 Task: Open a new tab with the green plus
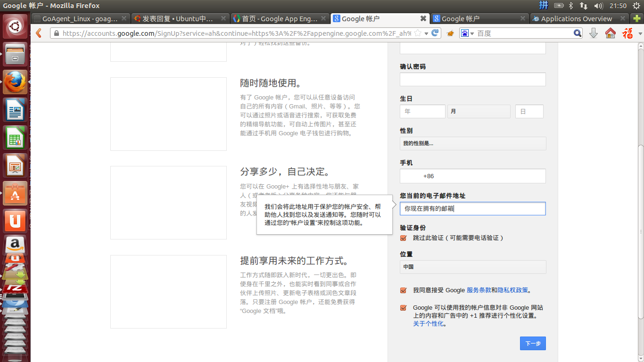(637, 19)
